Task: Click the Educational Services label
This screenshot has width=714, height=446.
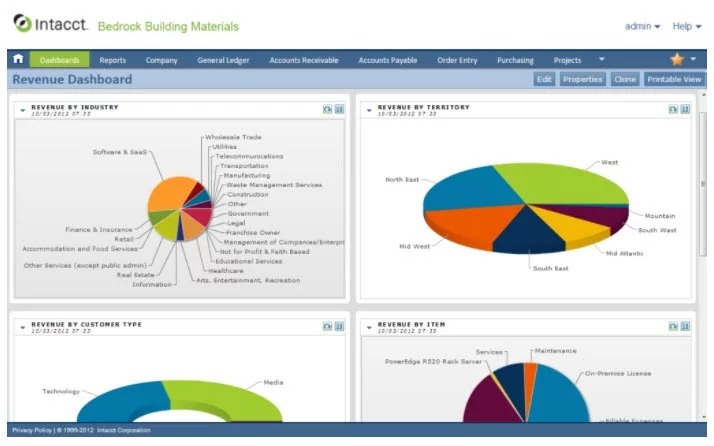Action: (x=249, y=261)
